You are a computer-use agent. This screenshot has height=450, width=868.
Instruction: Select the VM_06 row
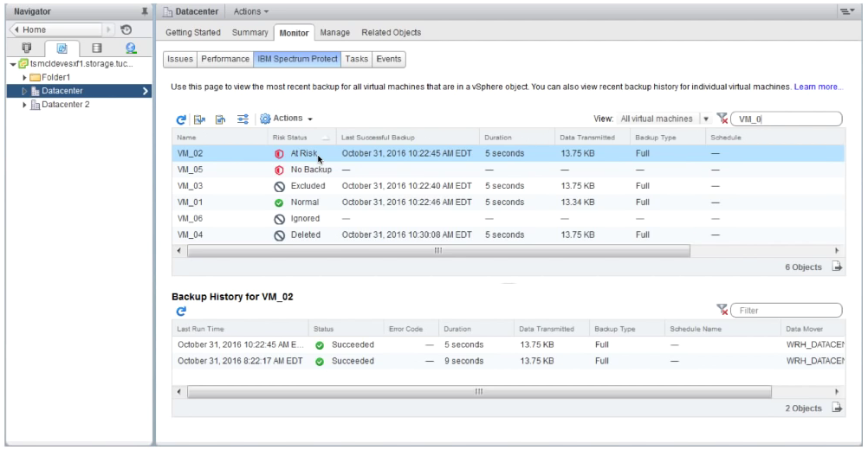click(508, 219)
